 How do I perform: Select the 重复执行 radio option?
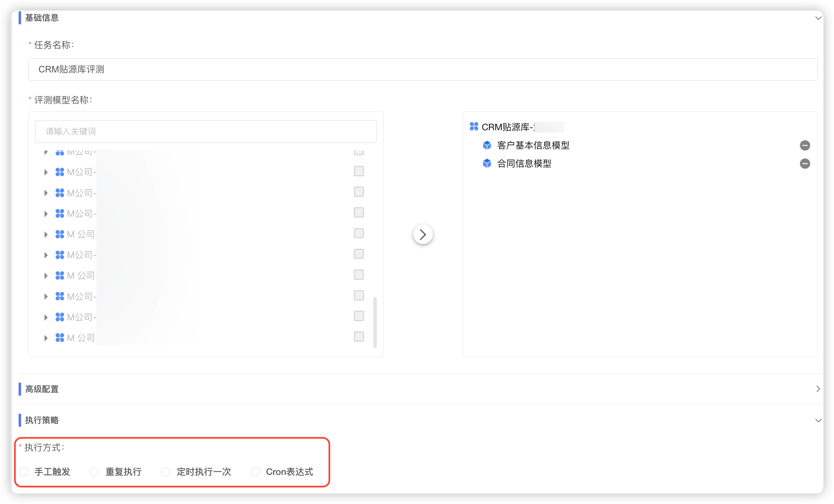click(94, 472)
